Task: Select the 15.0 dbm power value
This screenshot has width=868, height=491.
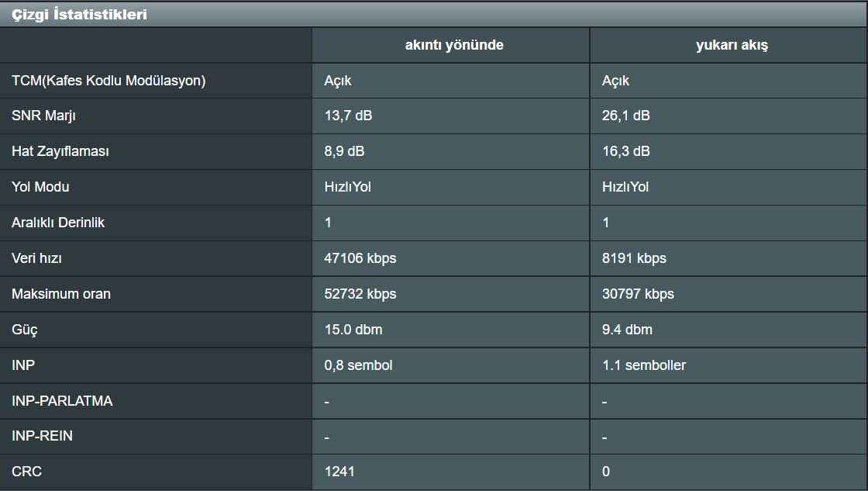Action: [353, 330]
